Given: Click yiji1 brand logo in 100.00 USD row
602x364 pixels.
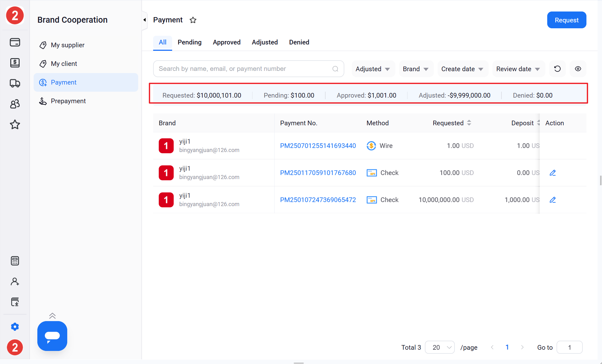Looking at the screenshot, I should coord(166,173).
